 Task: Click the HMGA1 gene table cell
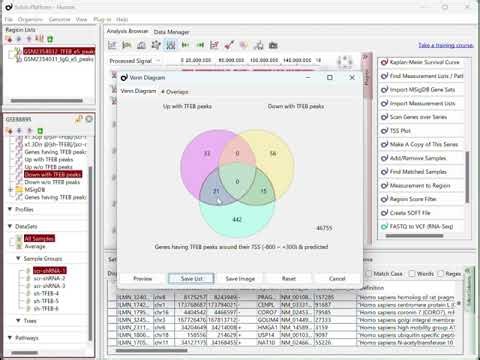click(268, 328)
